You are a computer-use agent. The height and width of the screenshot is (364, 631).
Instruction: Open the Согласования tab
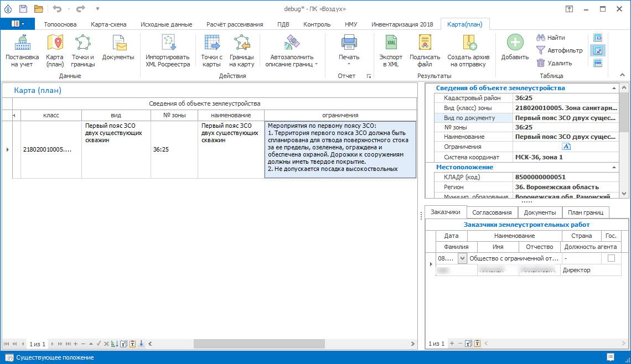point(492,212)
